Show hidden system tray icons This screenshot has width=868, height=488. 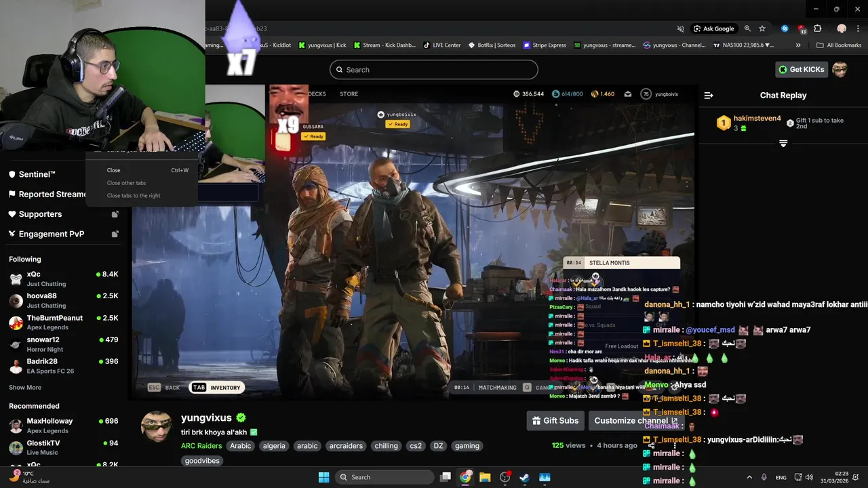749,477
